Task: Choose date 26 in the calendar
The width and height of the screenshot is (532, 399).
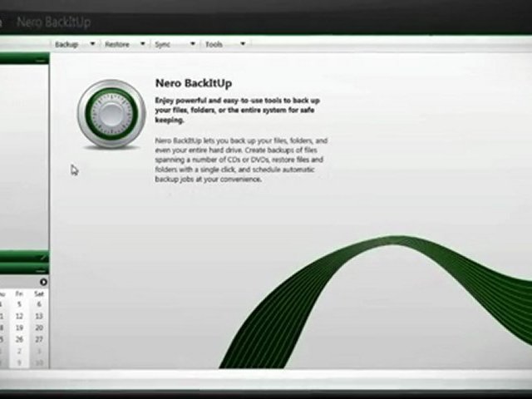Action: click(19, 340)
